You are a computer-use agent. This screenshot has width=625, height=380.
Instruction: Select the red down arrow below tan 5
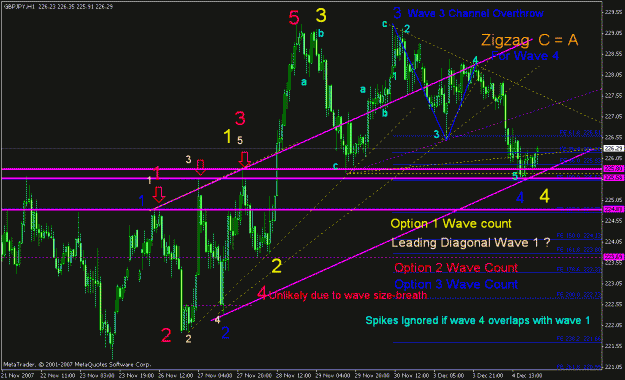click(244, 159)
